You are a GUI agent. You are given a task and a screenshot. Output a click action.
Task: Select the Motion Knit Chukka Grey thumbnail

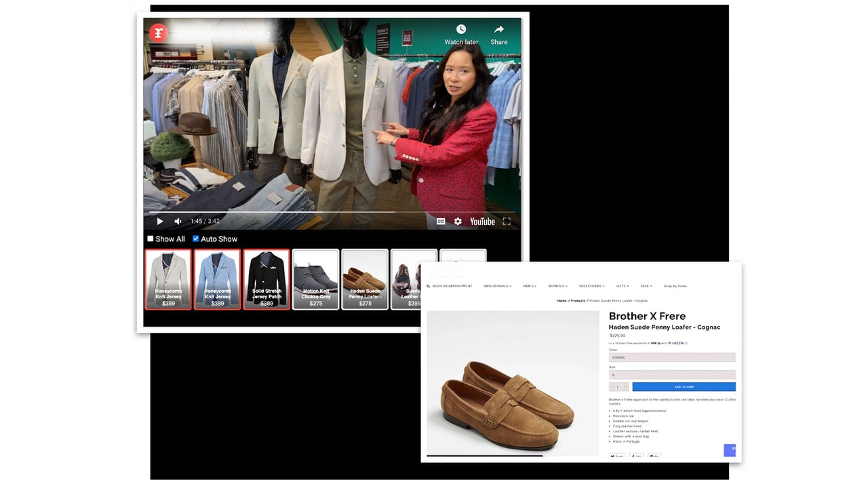(x=315, y=279)
